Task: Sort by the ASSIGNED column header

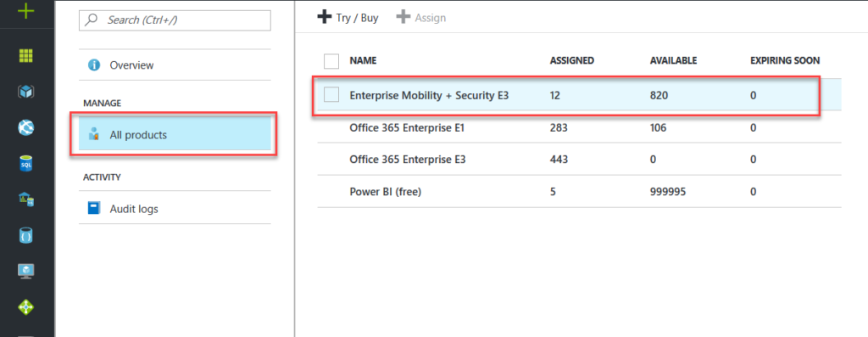Action: [572, 61]
